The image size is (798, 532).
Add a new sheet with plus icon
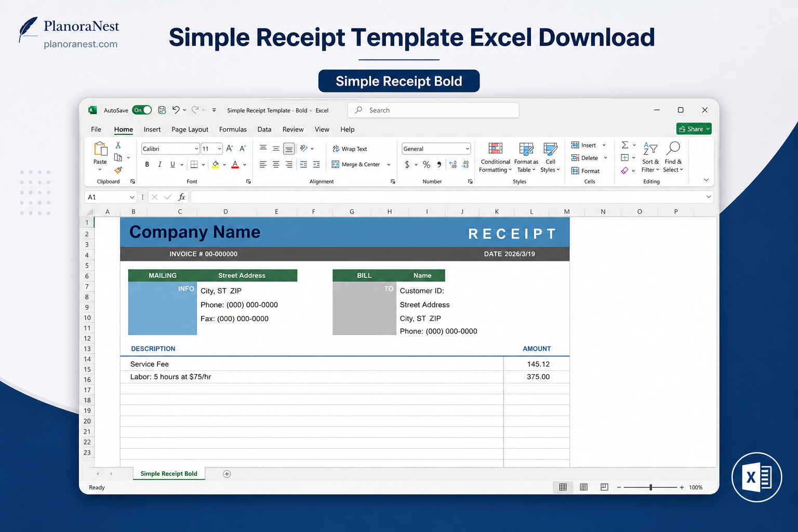[x=227, y=474]
